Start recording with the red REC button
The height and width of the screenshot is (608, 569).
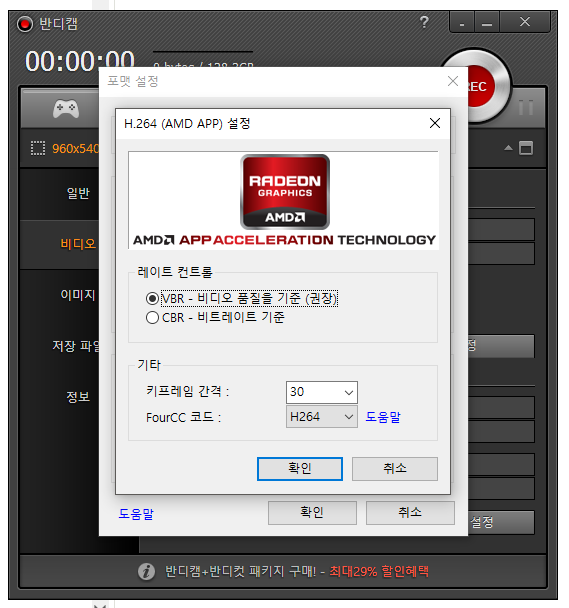482,86
